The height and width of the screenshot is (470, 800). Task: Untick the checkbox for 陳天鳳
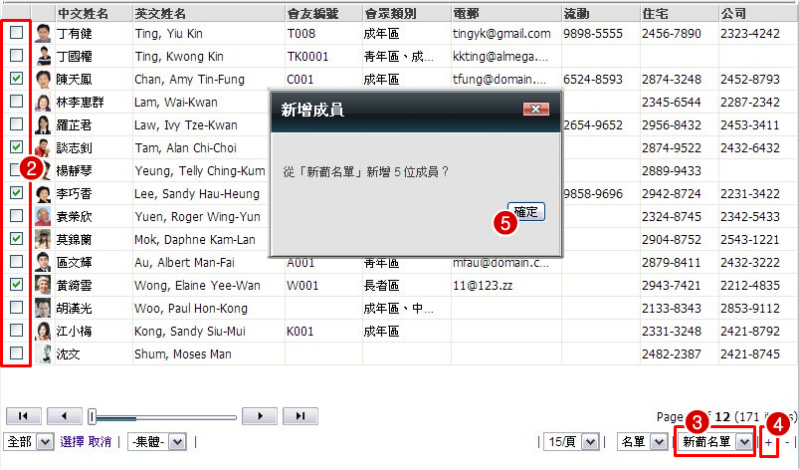(16, 78)
